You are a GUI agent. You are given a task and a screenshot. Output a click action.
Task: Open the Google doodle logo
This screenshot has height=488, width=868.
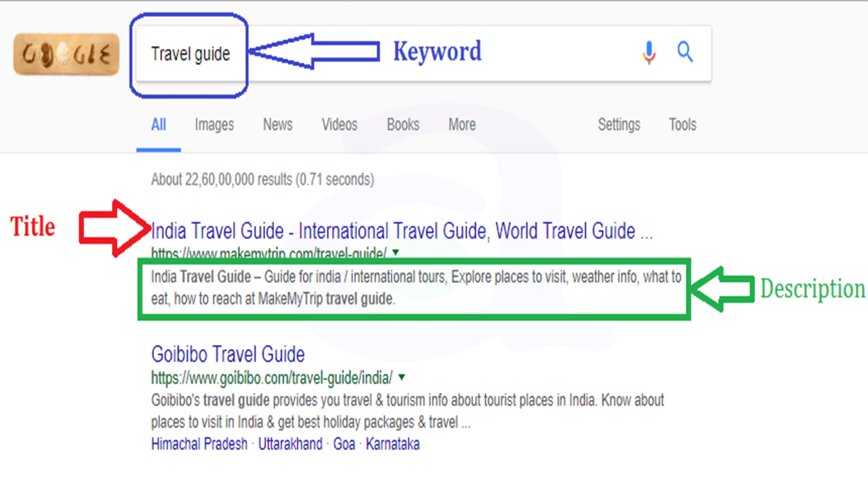coord(66,54)
